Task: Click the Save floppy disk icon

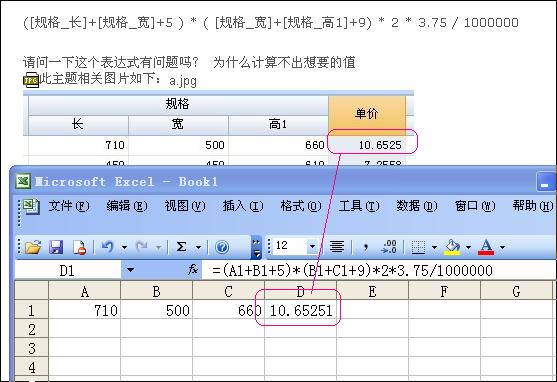Action: [56, 247]
